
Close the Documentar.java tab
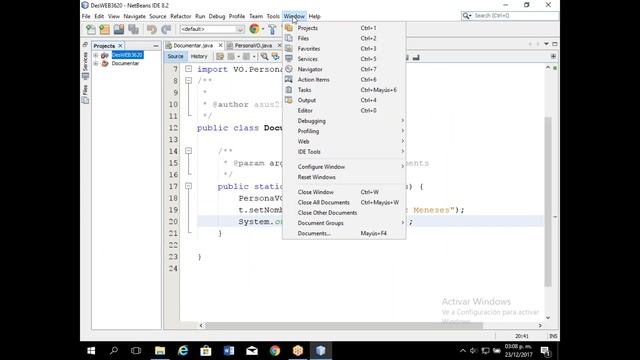point(220,45)
